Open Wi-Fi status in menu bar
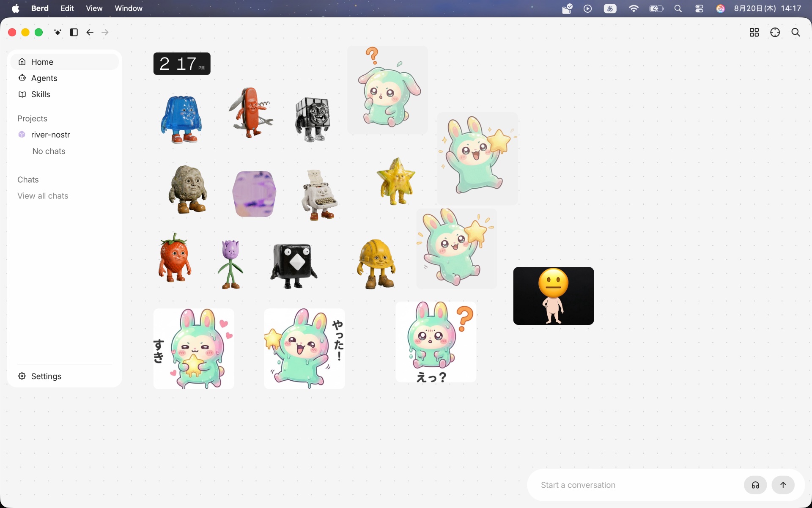 coord(633,8)
